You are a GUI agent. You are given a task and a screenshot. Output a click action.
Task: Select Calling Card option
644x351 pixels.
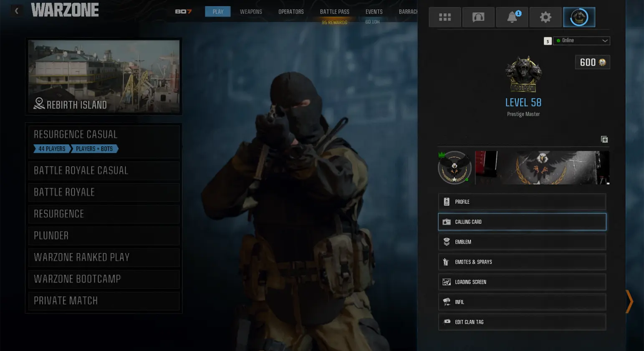[x=522, y=222]
